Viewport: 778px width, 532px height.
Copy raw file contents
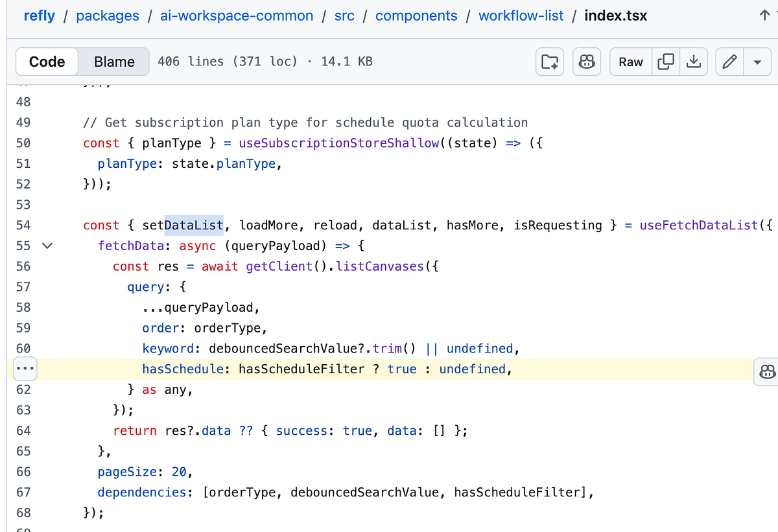[x=666, y=62]
